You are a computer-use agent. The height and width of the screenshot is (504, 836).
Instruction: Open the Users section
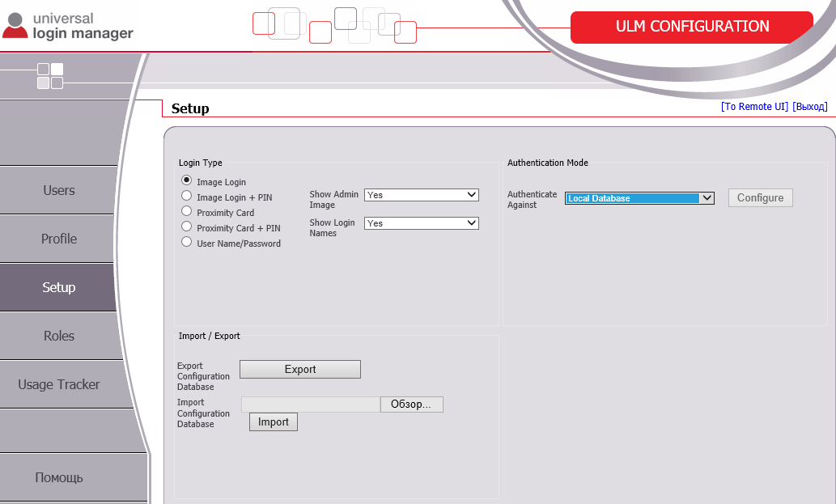pos(58,190)
